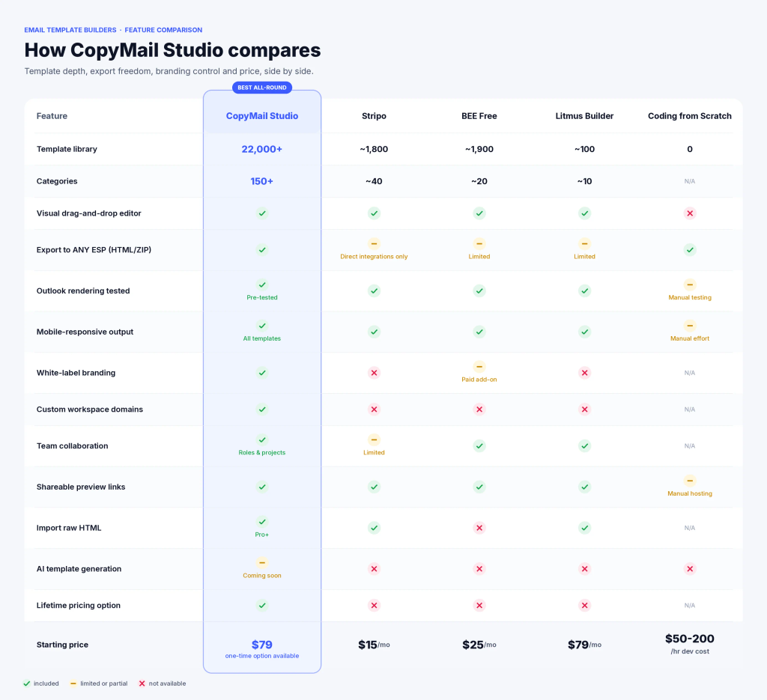Click the White-label branding row label
The height and width of the screenshot is (700, 767).
pos(76,373)
